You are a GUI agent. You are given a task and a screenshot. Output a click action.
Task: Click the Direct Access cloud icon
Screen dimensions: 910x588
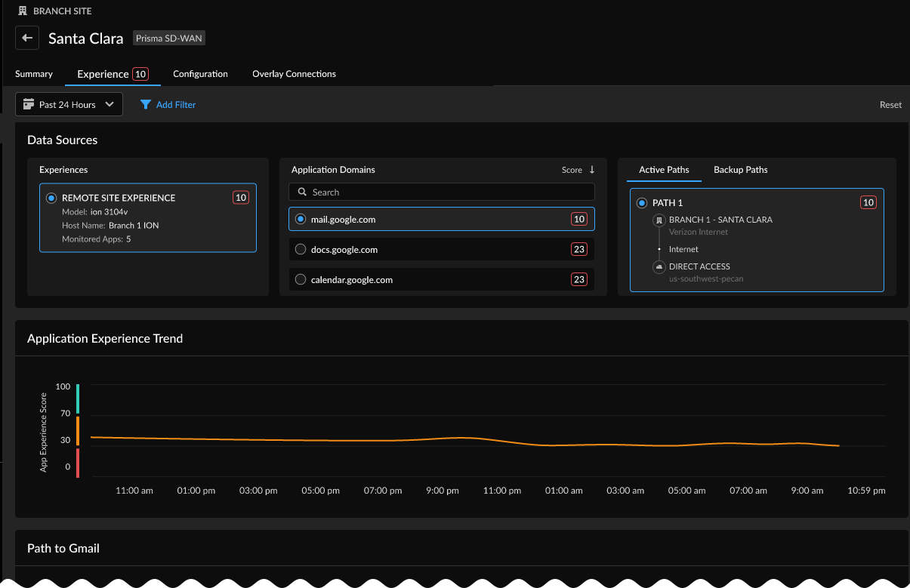coord(659,266)
